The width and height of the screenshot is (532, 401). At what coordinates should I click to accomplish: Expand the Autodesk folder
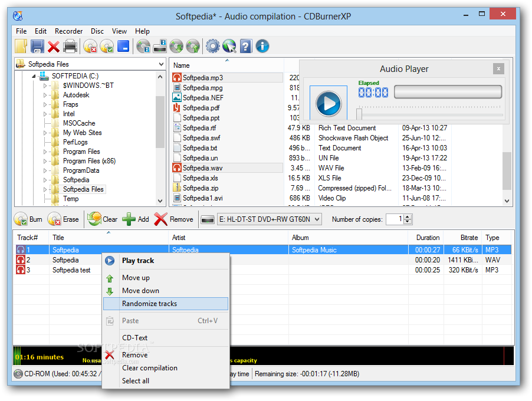[x=45, y=96]
